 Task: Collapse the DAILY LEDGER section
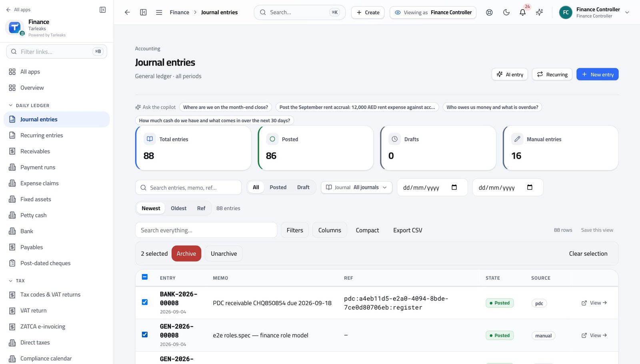click(29, 105)
